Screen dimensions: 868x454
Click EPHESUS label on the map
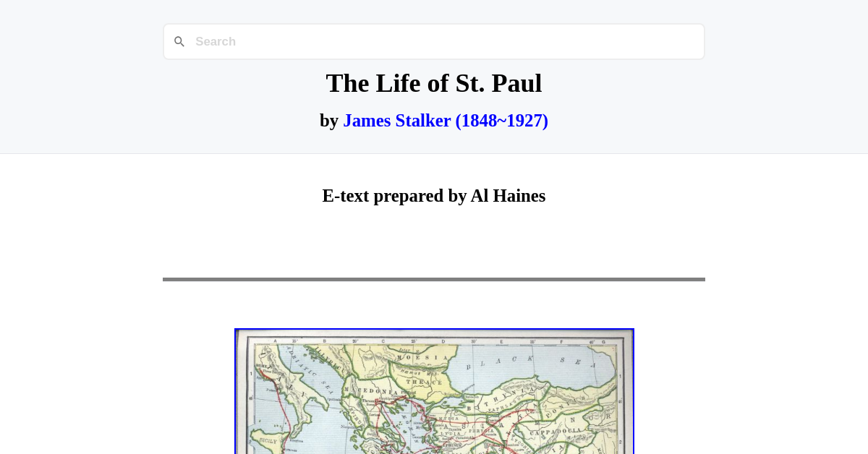click(451, 446)
